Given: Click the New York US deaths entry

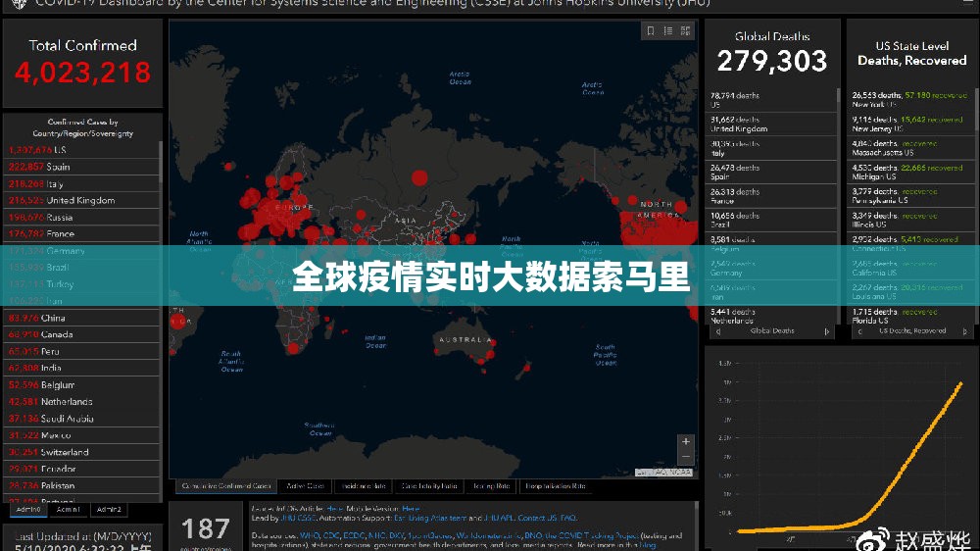Looking at the screenshot, I should [911, 100].
